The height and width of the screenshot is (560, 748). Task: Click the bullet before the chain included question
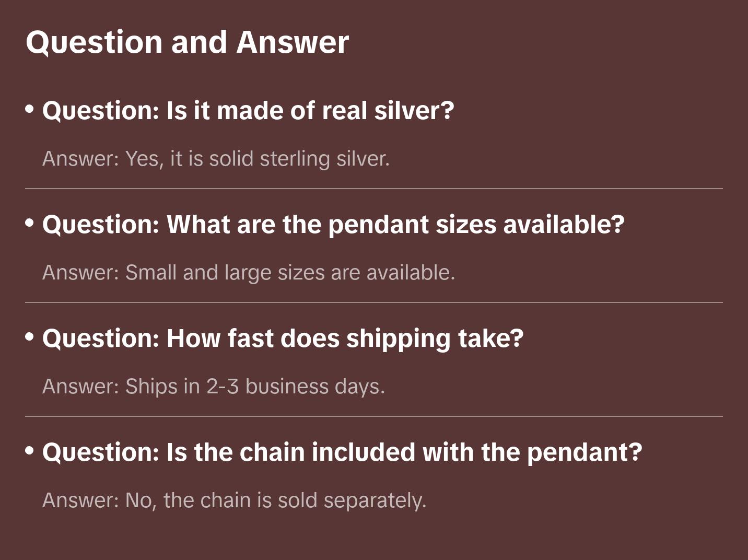coord(30,451)
